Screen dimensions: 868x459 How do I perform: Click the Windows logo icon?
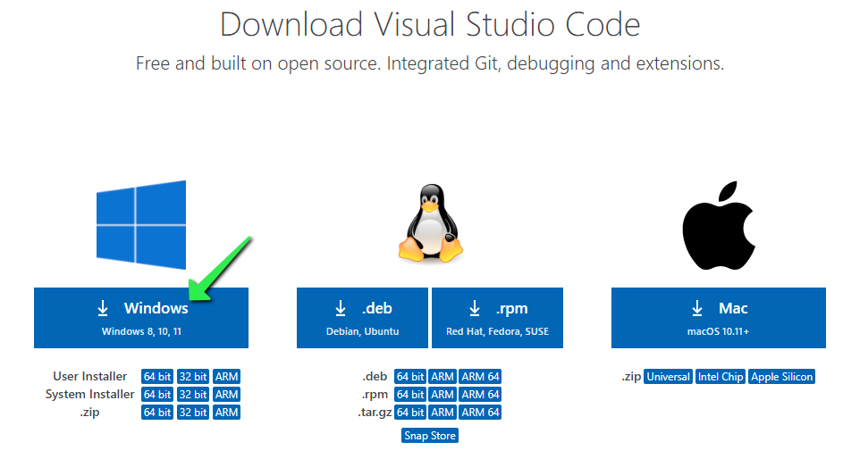coord(141,224)
